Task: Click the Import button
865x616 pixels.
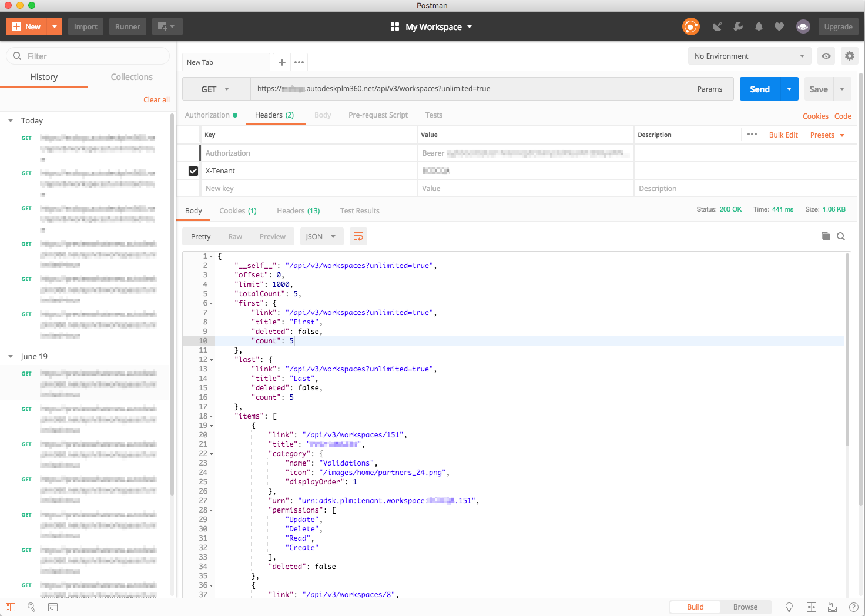Action: tap(86, 26)
